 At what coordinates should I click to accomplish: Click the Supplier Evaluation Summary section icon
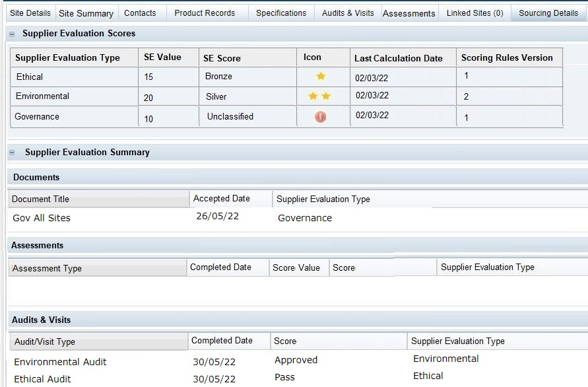point(11,153)
